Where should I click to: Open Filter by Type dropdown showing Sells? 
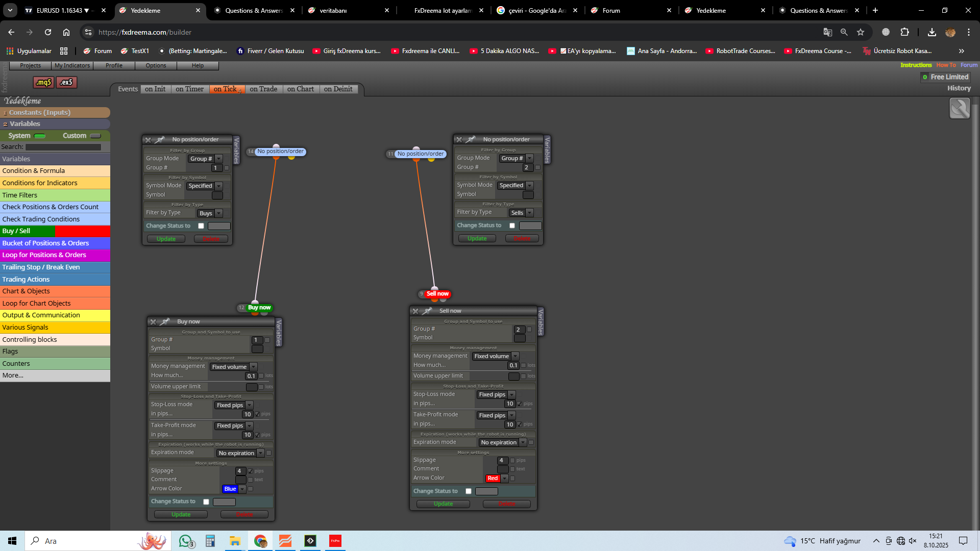tap(521, 213)
